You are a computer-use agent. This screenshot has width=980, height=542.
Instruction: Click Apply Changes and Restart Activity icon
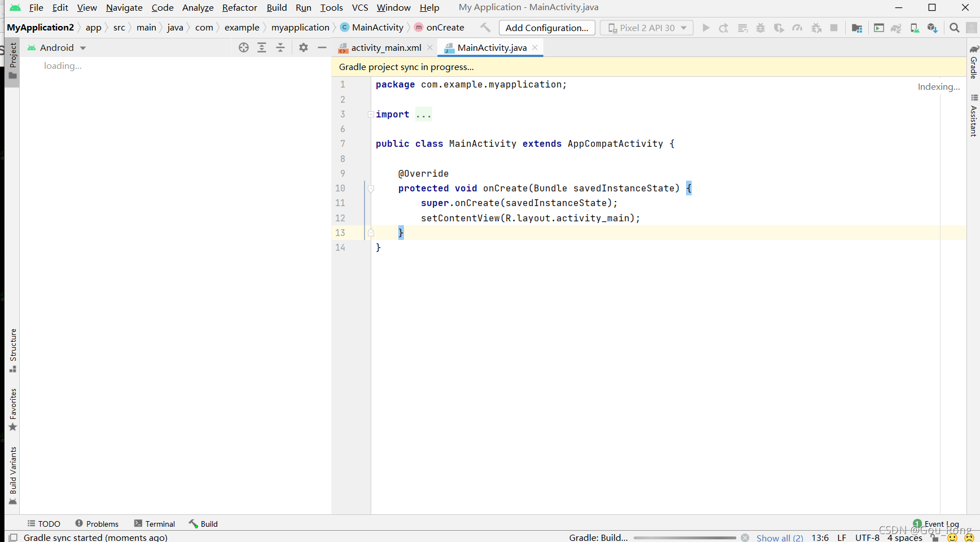pos(724,28)
